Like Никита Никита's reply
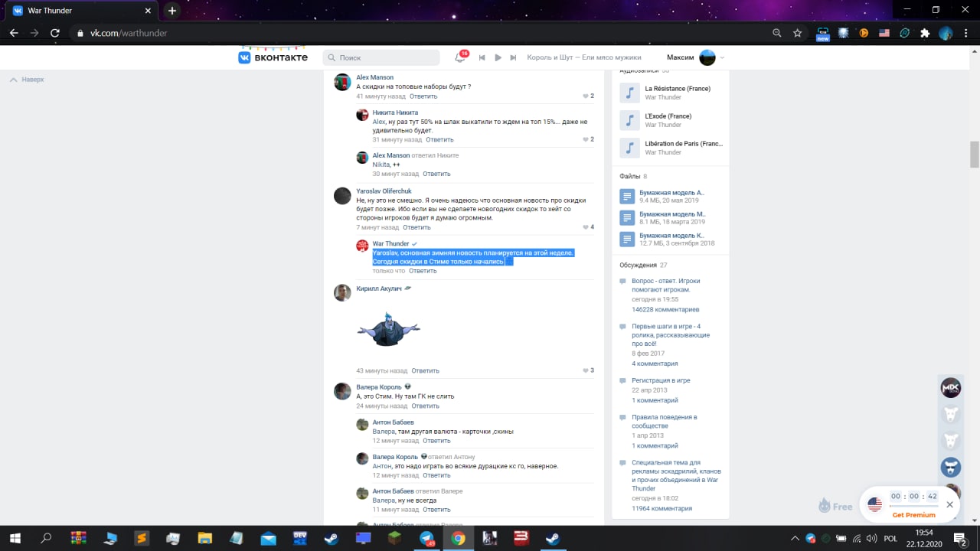980x551 pixels. pos(588,139)
